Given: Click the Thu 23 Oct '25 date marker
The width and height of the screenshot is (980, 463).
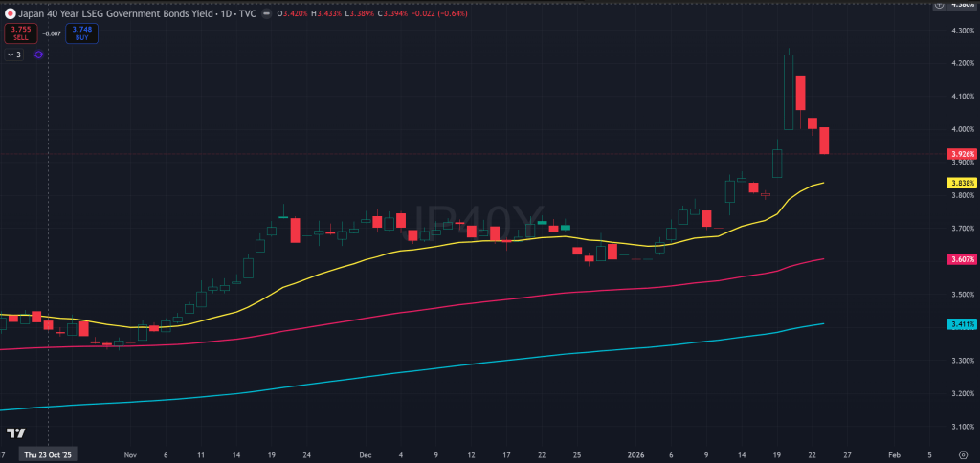Looking at the screenshot, I should click(48, 456).
